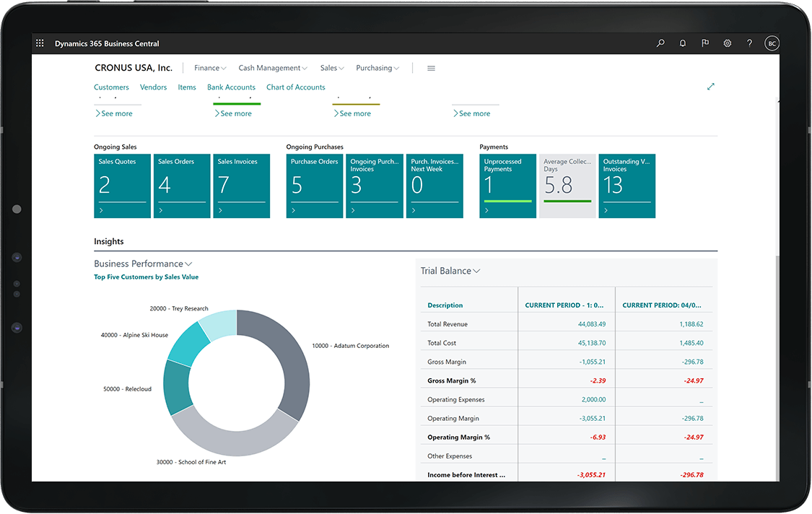Expand the Trial Balance dropdown
Screen dimensions: 812x514
tap(450, 271)
